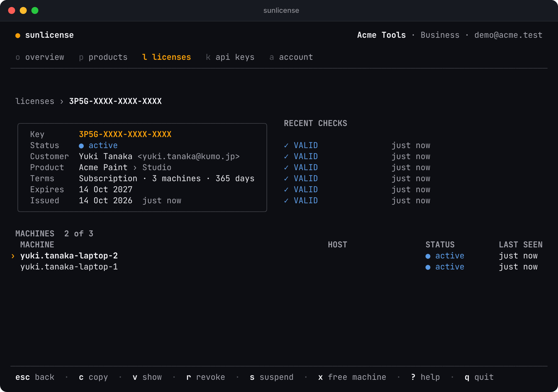Click the demo@acme.test account email
The image size is (558, 392).
(508, 35)
